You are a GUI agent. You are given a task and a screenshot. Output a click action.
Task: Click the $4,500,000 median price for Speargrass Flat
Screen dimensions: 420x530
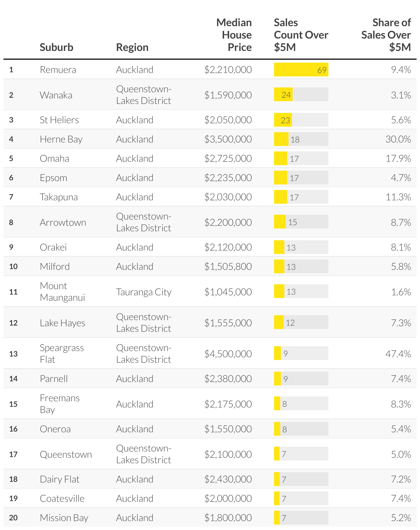tap(228, 354)
